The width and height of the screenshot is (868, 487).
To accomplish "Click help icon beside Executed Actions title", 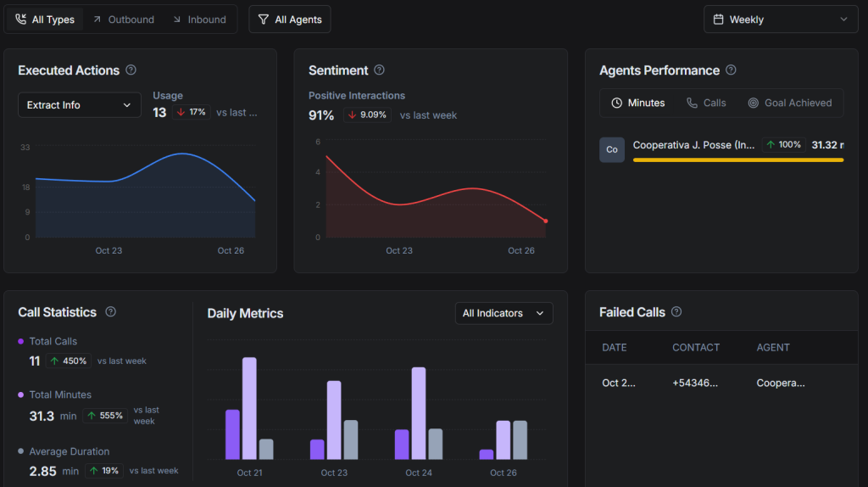I will 131,70.
